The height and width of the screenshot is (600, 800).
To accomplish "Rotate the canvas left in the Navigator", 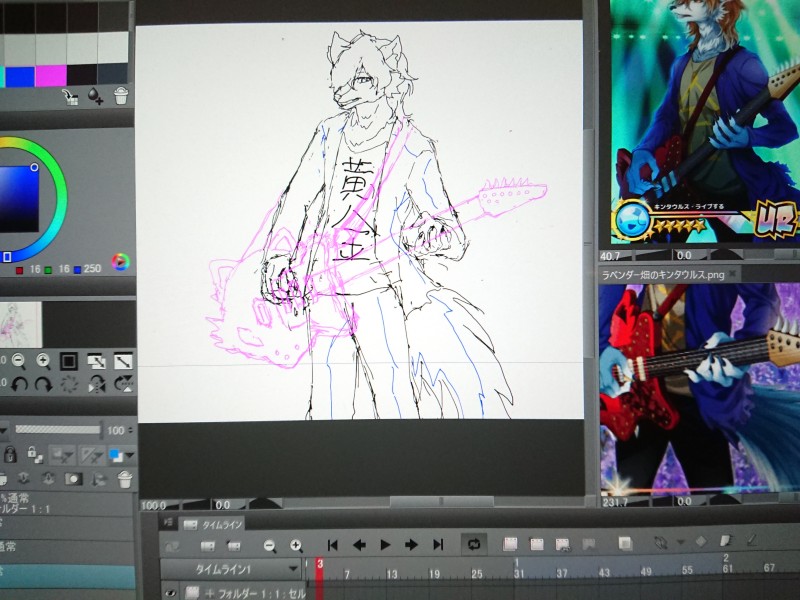I will [19, 384].
